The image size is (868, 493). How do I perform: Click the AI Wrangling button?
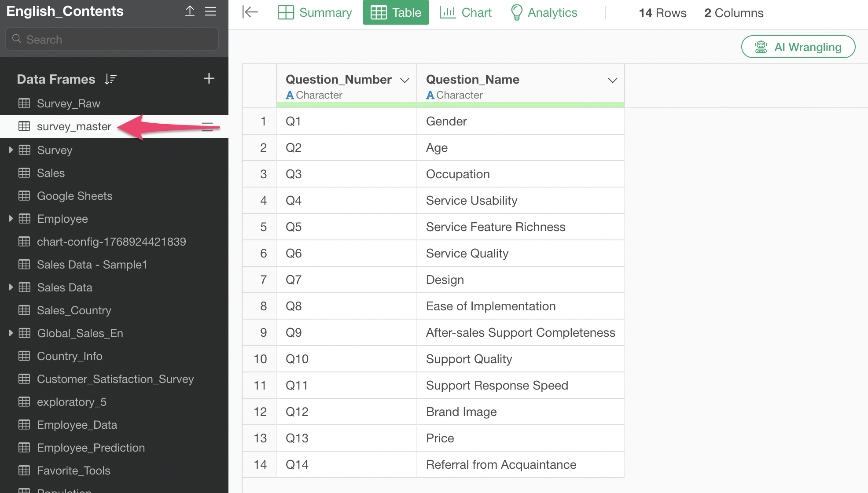pyautogui.click(x=798, y=47)
